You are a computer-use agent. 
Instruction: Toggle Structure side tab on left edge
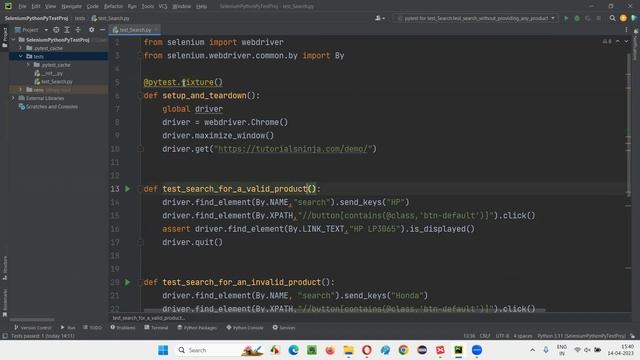[4, 267]
